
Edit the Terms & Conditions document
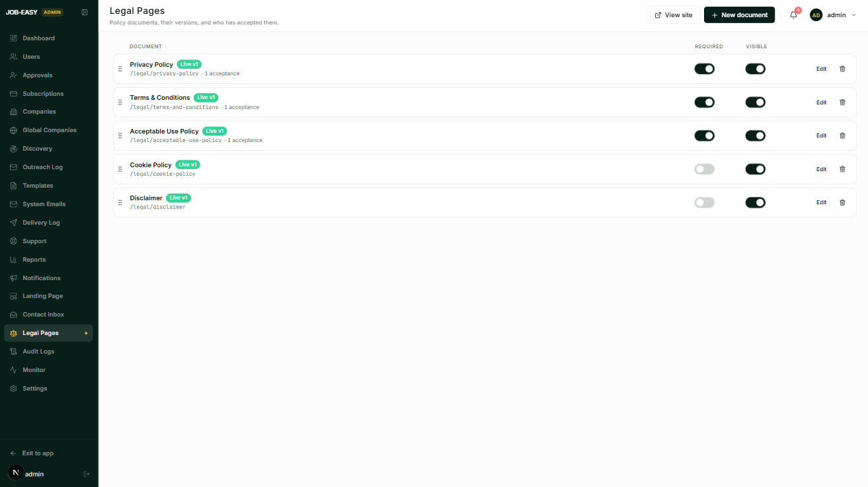coord(821,102)
